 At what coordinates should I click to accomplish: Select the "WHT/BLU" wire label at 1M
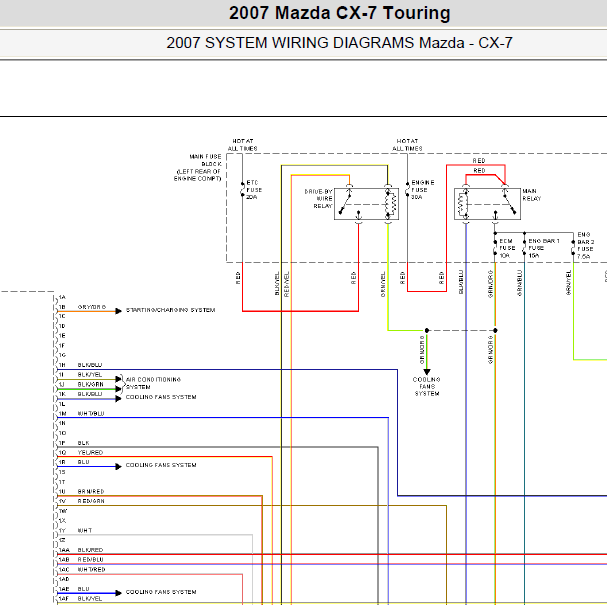pyautogui.click(x=91, y=413)
